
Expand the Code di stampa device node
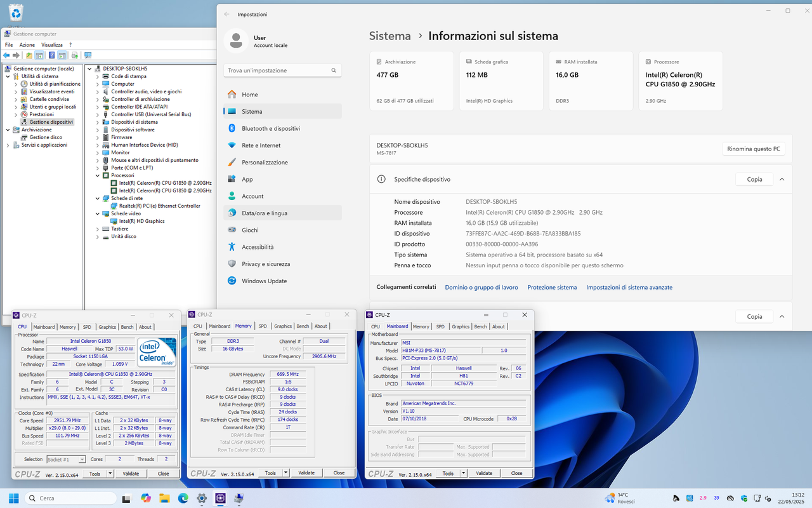pos(98,76)
